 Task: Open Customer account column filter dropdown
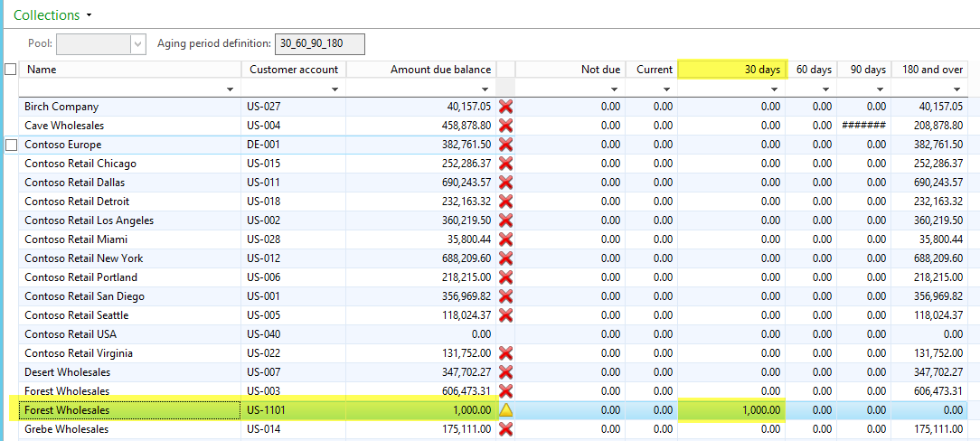pyautogui.click(x=336, y=89)
